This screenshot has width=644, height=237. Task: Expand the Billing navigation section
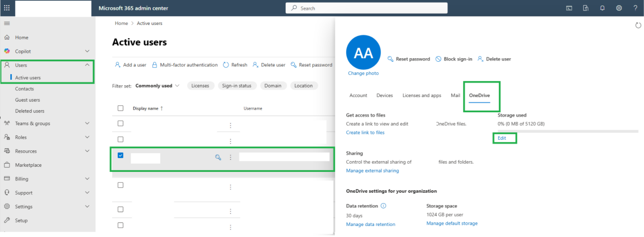(x=47, y=179)
